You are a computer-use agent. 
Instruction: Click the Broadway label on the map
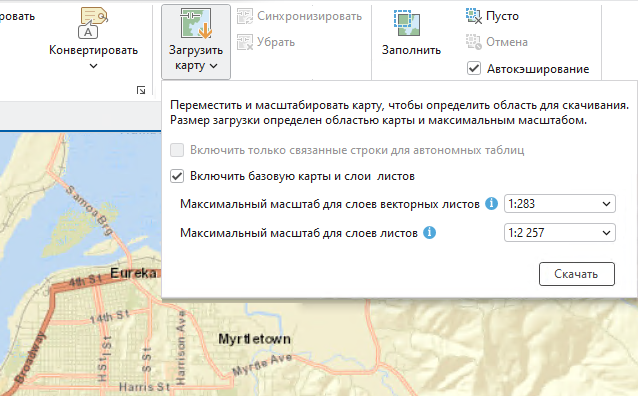click(x=30, y=358)
